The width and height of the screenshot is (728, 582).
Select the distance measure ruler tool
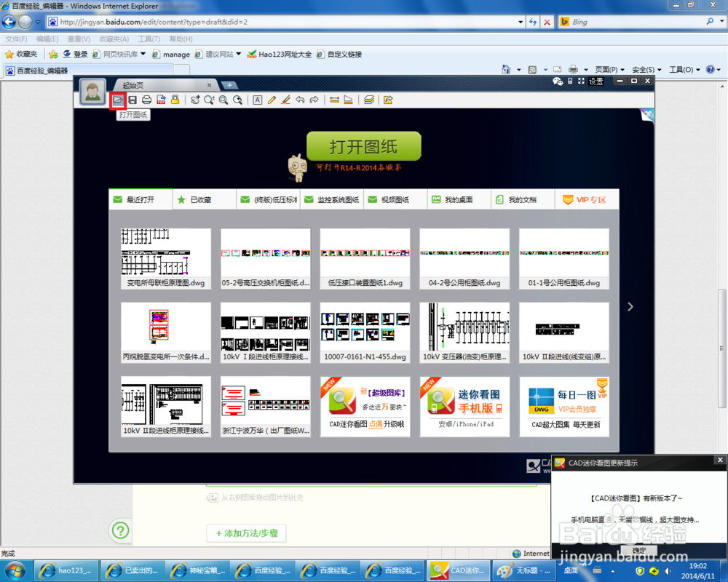[x=334, y=100]
